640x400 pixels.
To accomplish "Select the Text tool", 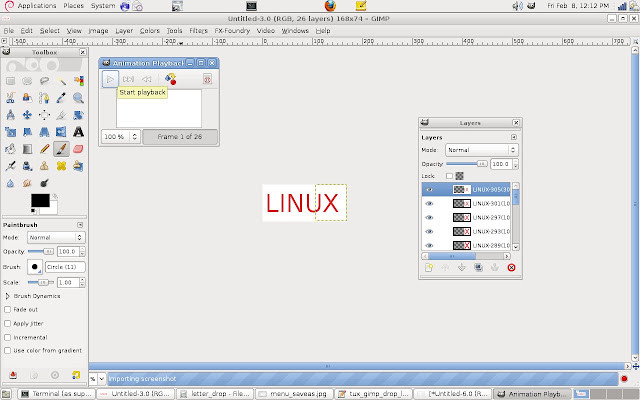I will coord(78,132).
